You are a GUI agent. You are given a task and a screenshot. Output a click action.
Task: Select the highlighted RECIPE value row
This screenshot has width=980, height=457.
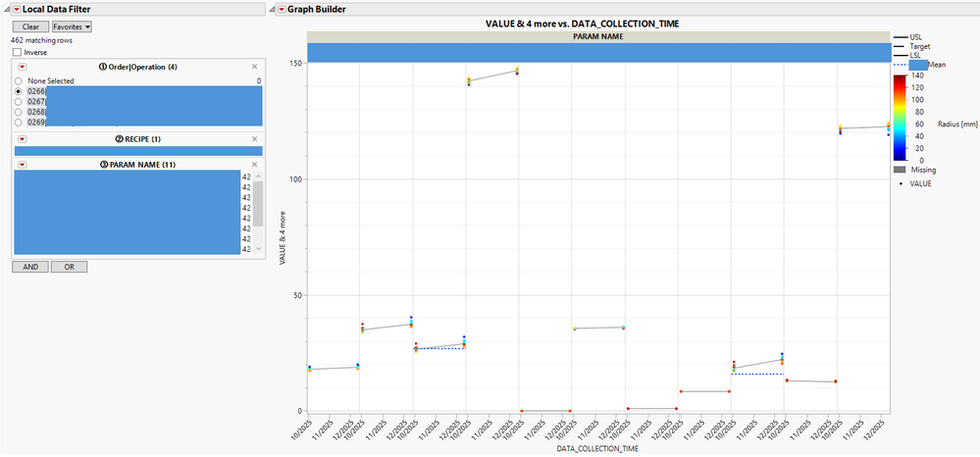point(138,151)
